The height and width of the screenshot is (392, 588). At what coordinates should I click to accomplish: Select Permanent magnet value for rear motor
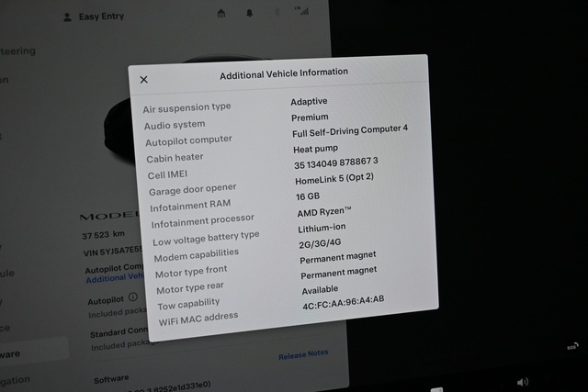[339, 273]
